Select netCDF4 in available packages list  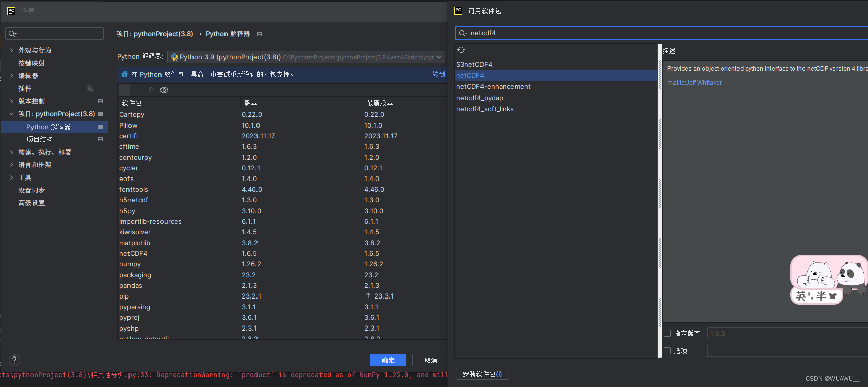(x=556, y=75)
